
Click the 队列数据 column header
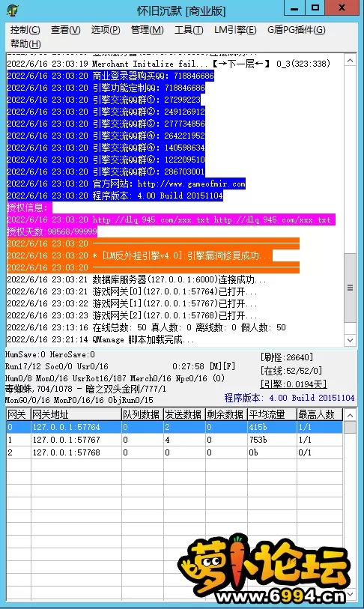click(142, 414)
